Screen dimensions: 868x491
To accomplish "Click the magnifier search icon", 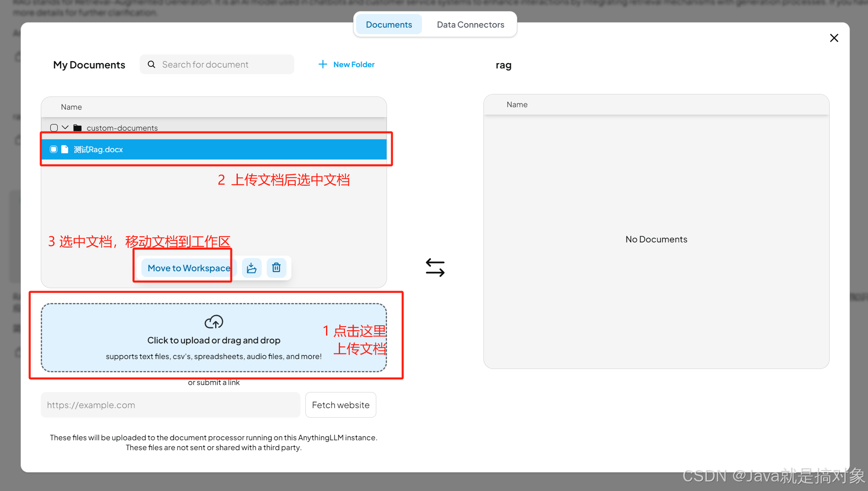I will pyautogui.click(x=152, y=65).
